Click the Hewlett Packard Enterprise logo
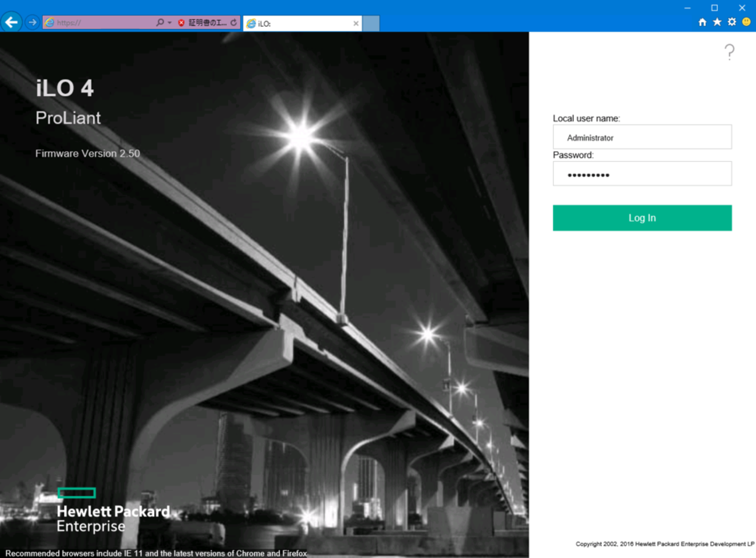756x558 pixels. 113,511
